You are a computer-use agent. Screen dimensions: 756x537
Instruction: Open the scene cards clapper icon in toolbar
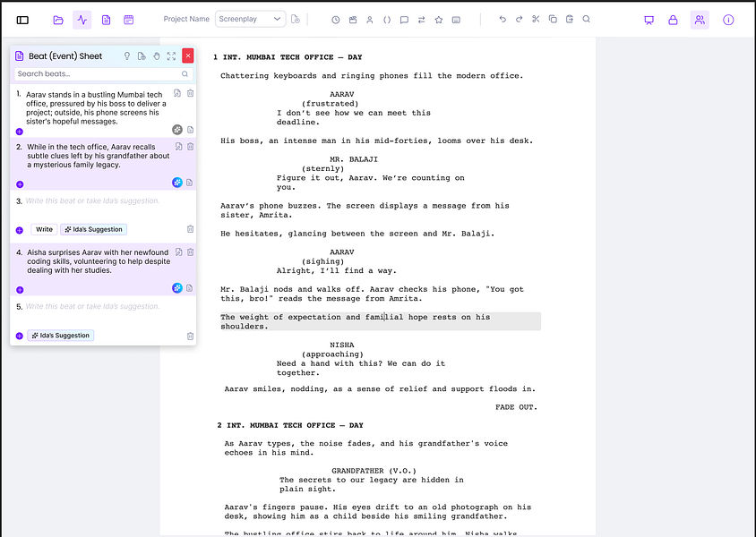click(129, 20)
